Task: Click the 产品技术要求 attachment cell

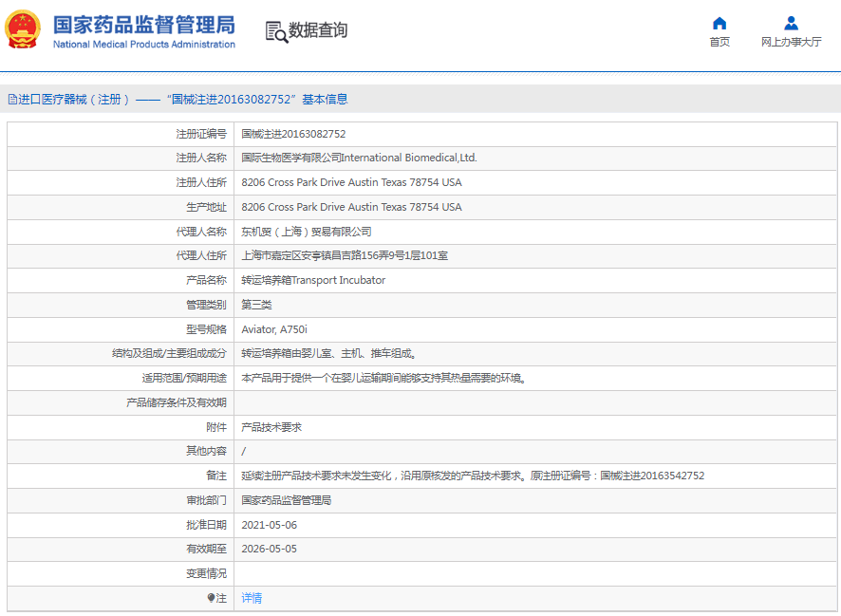Action: pos(271,427)
